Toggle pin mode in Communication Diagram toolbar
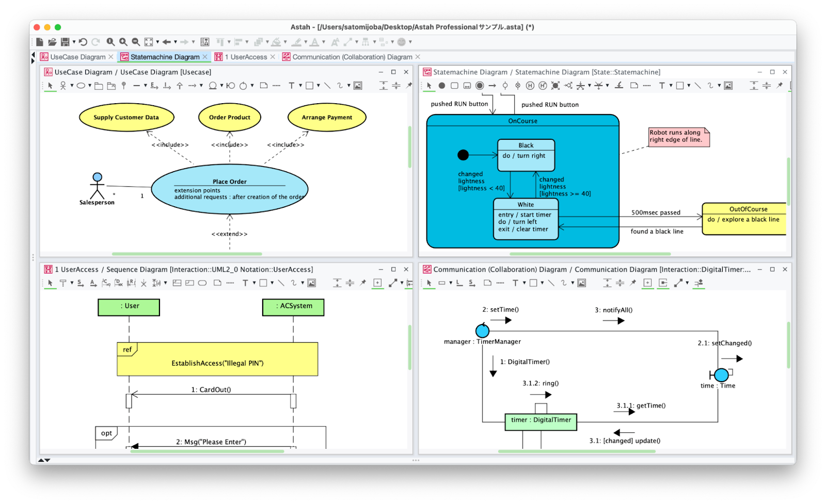This screenshot has width=826, height=504. [x=633, y=283]
